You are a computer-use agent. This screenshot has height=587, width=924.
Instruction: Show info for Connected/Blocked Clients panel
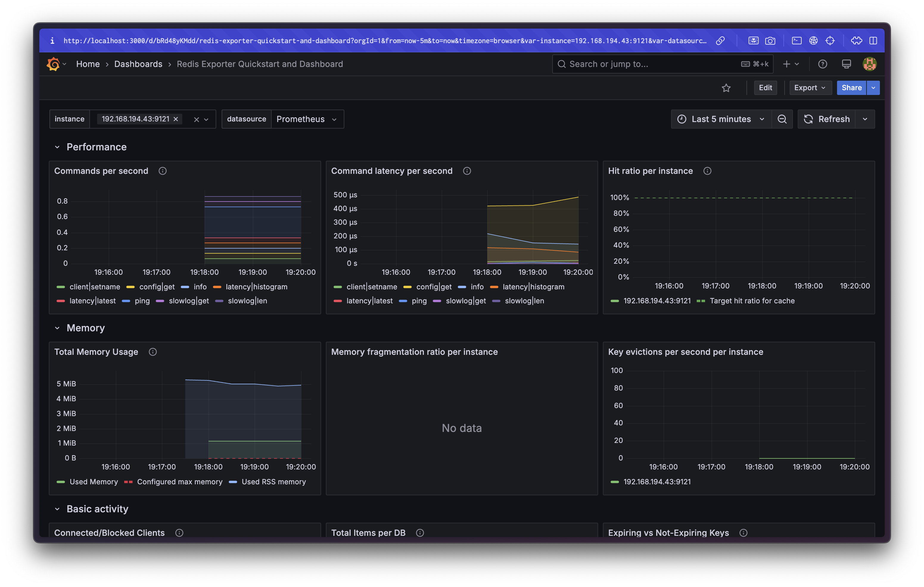[x=179, y=533]
